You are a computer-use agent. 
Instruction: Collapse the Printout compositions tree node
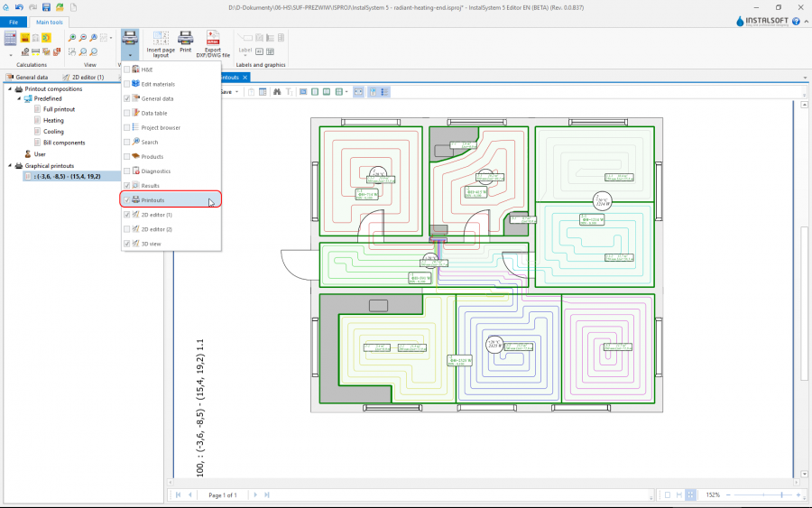[9, 89]
